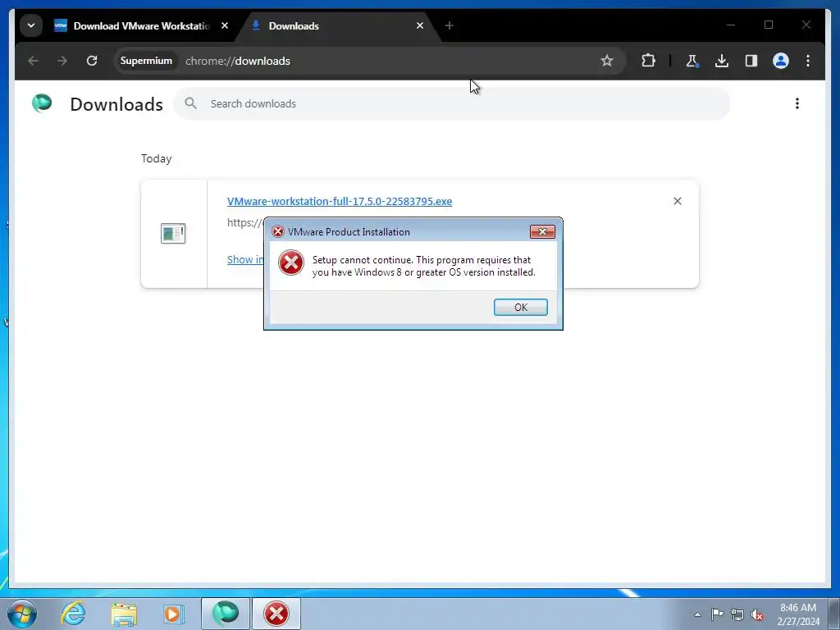Open the Chrome Labs flask icon
Screen dimensions: 840x630
(692, 61)
